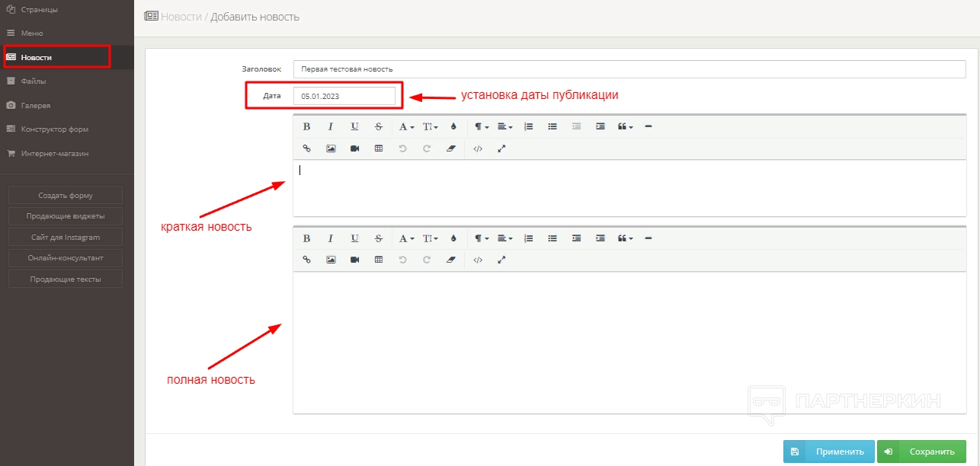Toggle underline in the lower editor toolbar

point(354,238)
